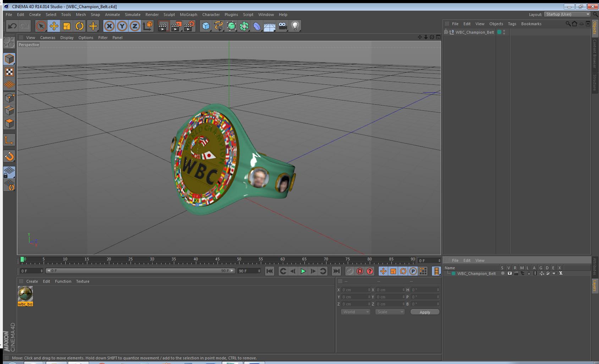Open viewport Cameras menu

click(48, 38)
